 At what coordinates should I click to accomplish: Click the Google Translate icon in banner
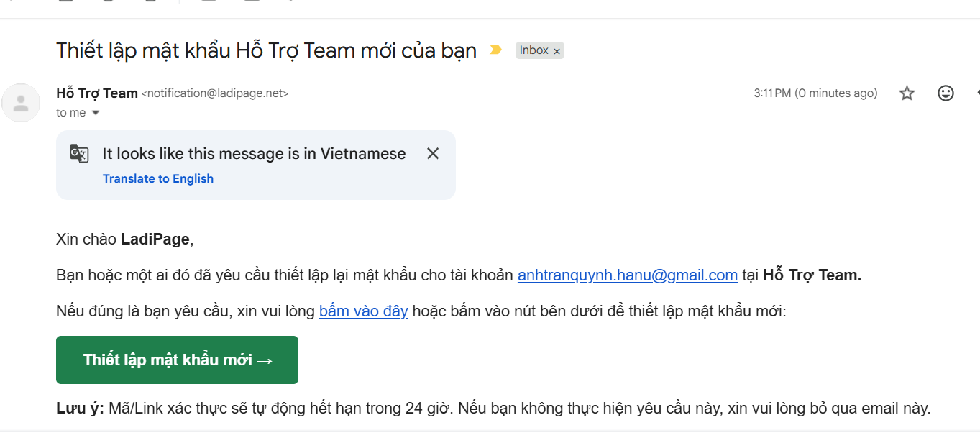(79, 153)
